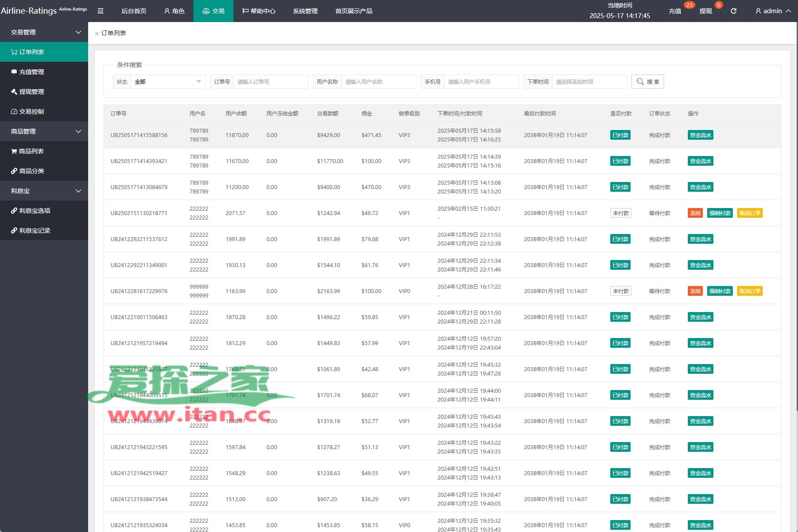Focus the 订单号 search input field
798x532 pixels.
click(x=270, y=82)
